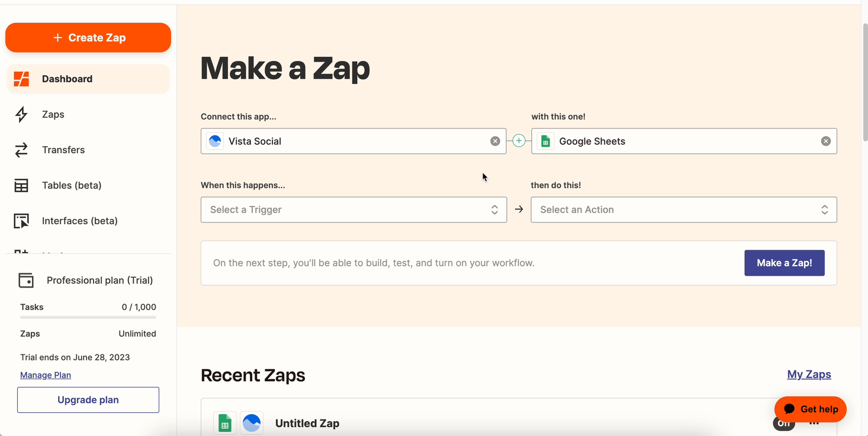Click the page vertical scrollbar
This screenshot has width=868, height=436.
click(x=864, y=83)
